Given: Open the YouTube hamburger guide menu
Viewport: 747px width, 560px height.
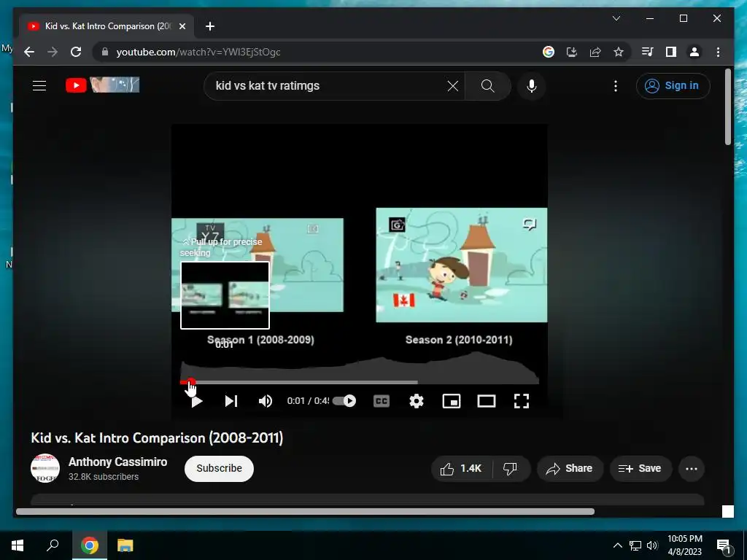Looking at the screenshot, I should pos(39,86).
